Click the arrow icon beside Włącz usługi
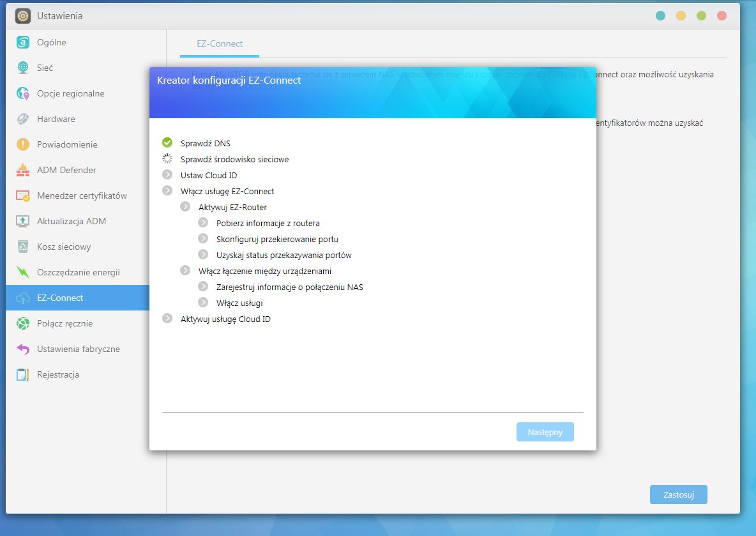Screen dimensions: 756x536 tap(203, 302)
